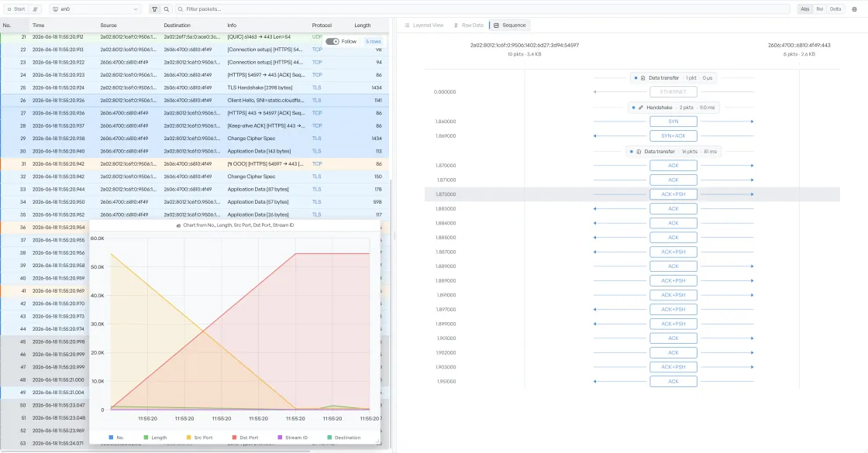Select Abs time display mode
868x453 pixels.
pos(804,9)
